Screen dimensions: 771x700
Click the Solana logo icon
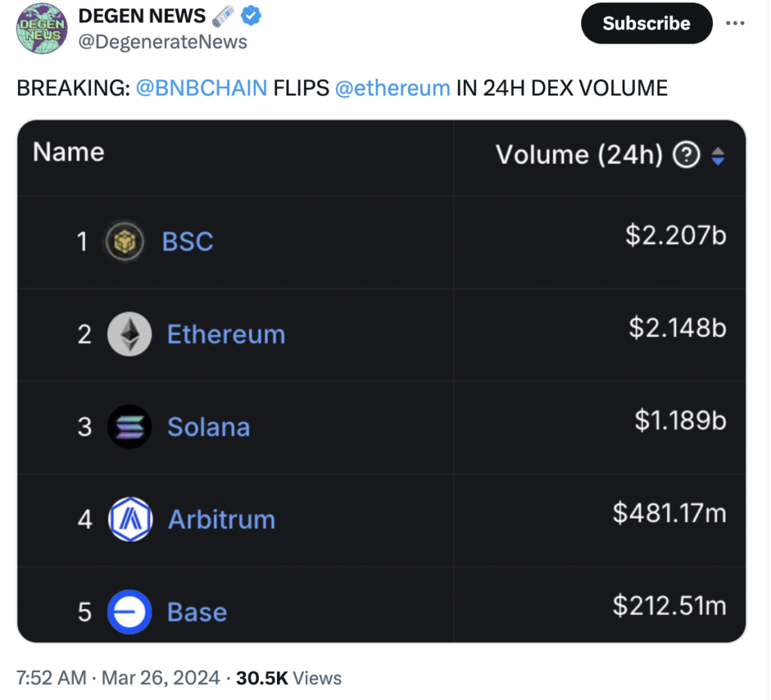pyautogui.click(x=130, y=427)
